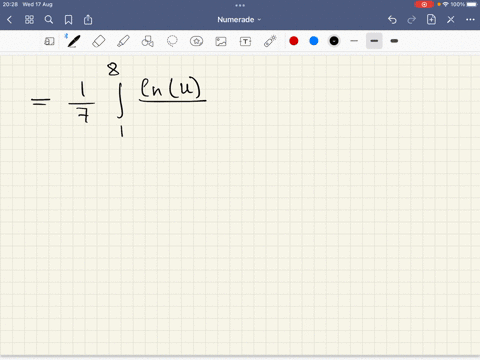This screenshot has width=480, height=360.
Task: Tap the multitasking three dots at top
Action: 240,5
